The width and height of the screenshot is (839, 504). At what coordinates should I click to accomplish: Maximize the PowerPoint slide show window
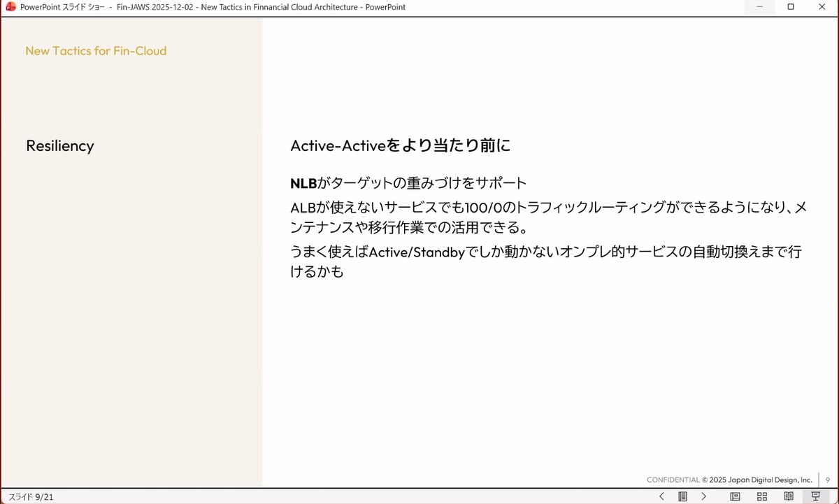click(x=791, y=7)
